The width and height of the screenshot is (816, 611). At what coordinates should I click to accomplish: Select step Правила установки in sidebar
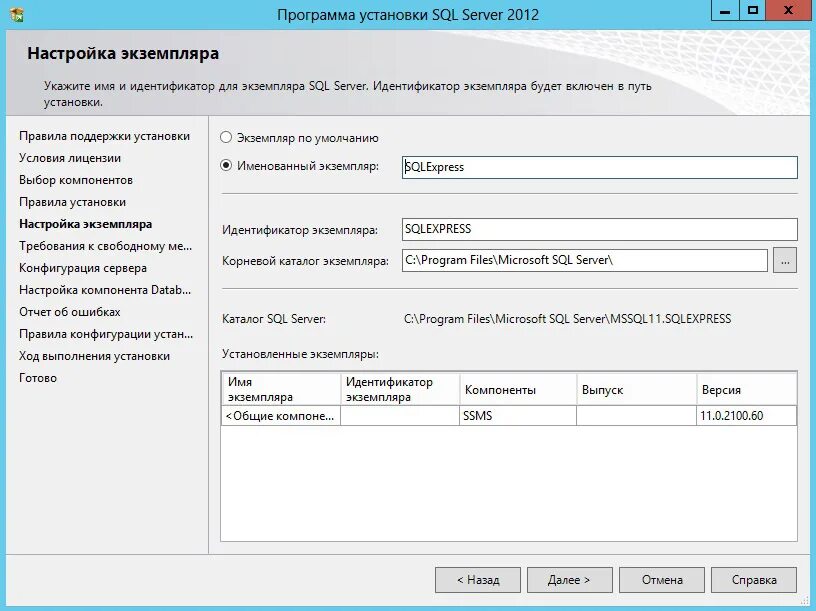72,202
